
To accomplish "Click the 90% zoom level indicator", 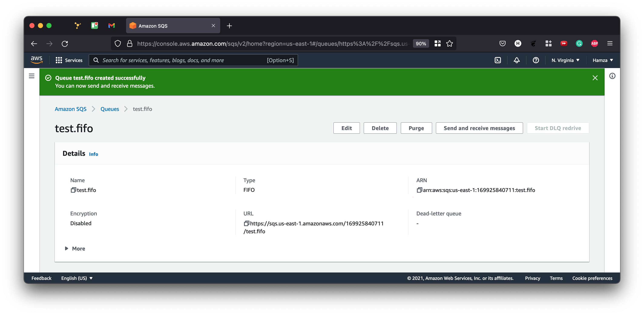I will [x=421, y=43].
